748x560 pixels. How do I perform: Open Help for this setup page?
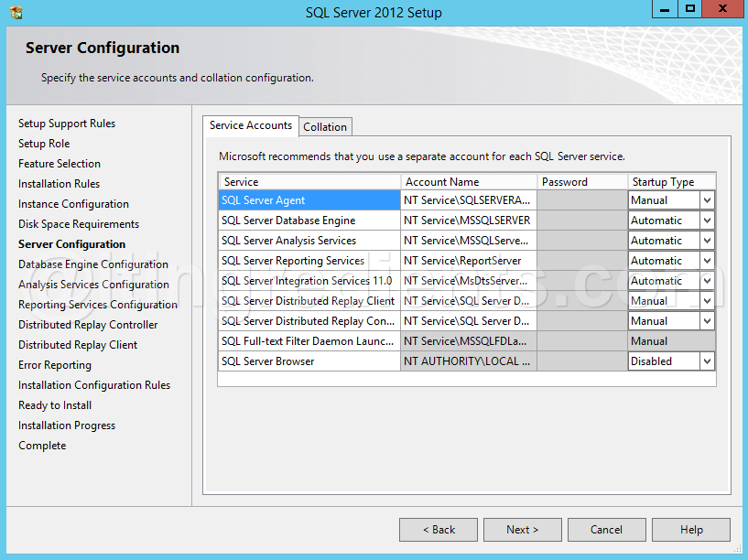point(690,530)
